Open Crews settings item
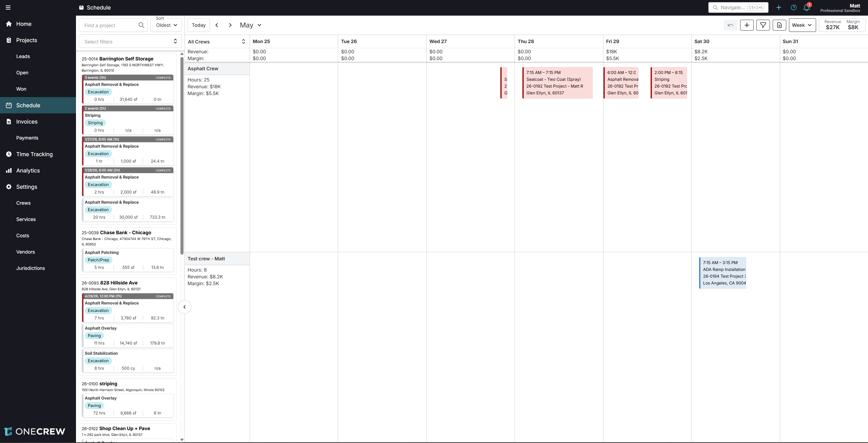Image resolution: width=868 pixels, height=443 pixels. [23, 203]
